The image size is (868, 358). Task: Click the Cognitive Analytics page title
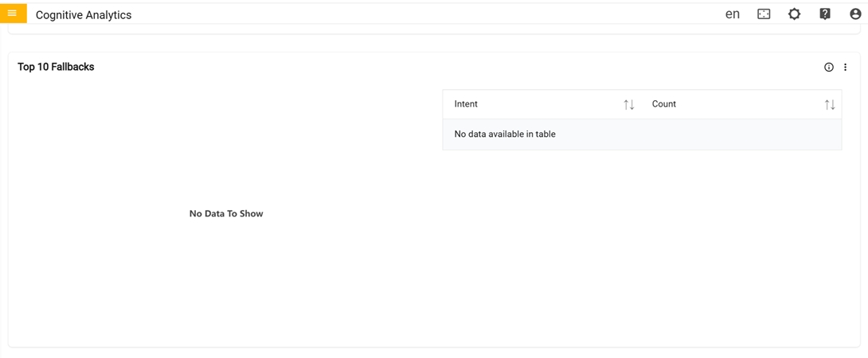coord(84,15)
